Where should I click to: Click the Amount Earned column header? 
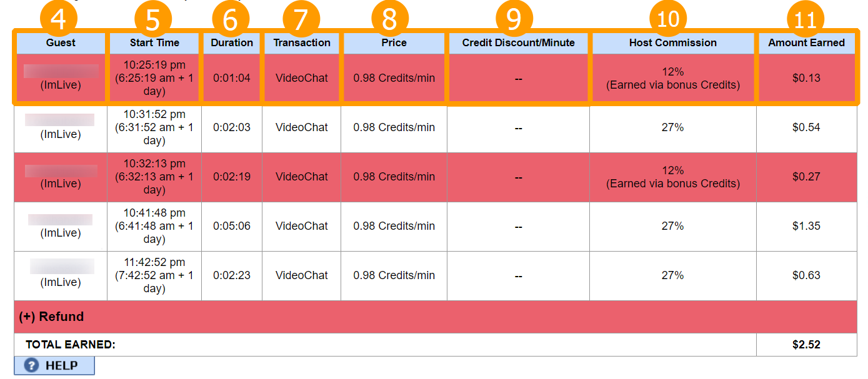(x=806, y=43)
